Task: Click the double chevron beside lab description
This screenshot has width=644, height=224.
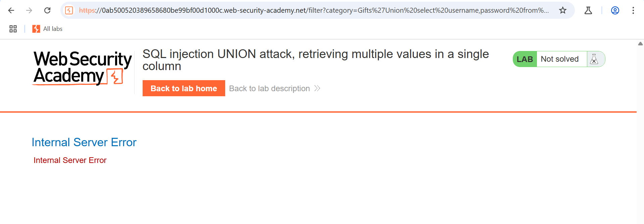Action: pyautogui.click(x=317, y=88)
